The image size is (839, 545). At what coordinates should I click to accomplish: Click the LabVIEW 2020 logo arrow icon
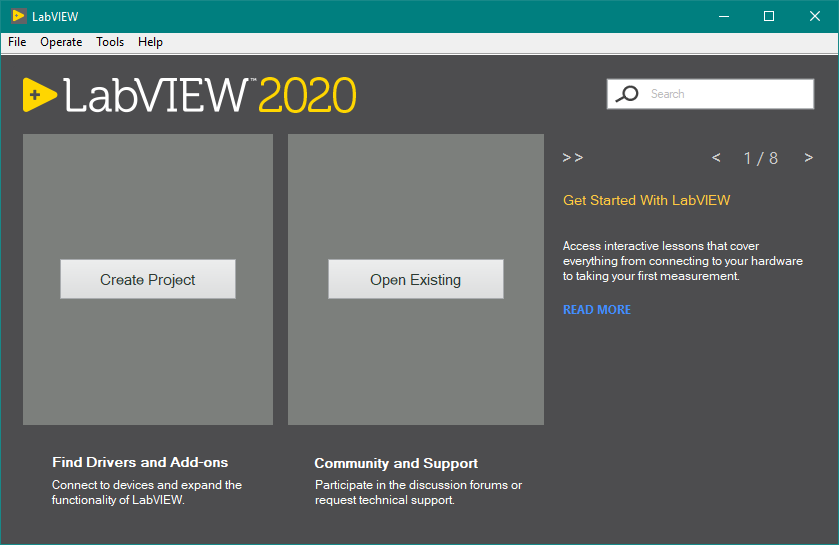click(39, 95)
